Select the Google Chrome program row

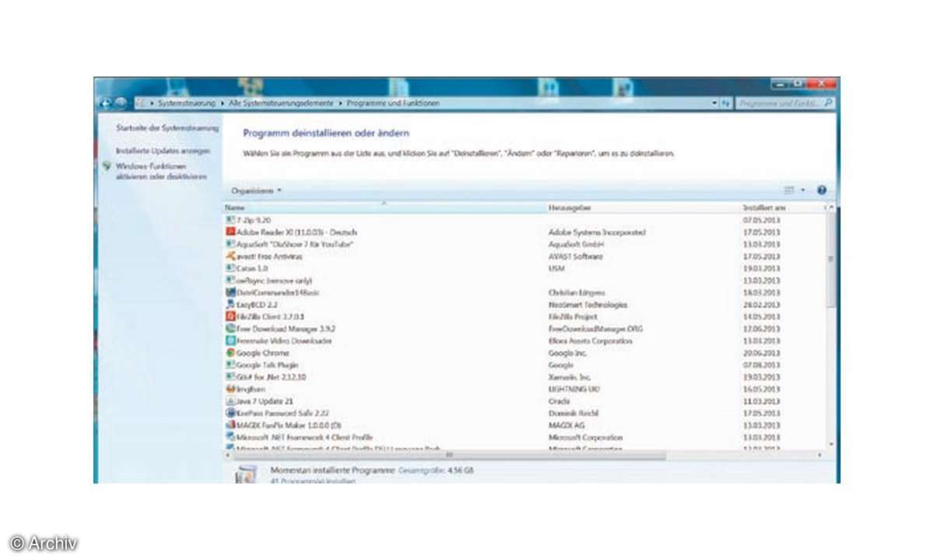click(x=524, y=353)
